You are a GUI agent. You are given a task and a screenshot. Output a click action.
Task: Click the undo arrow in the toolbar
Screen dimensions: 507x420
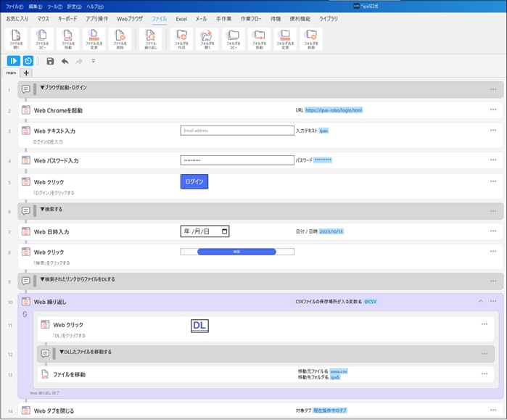[x=65, y=62]
